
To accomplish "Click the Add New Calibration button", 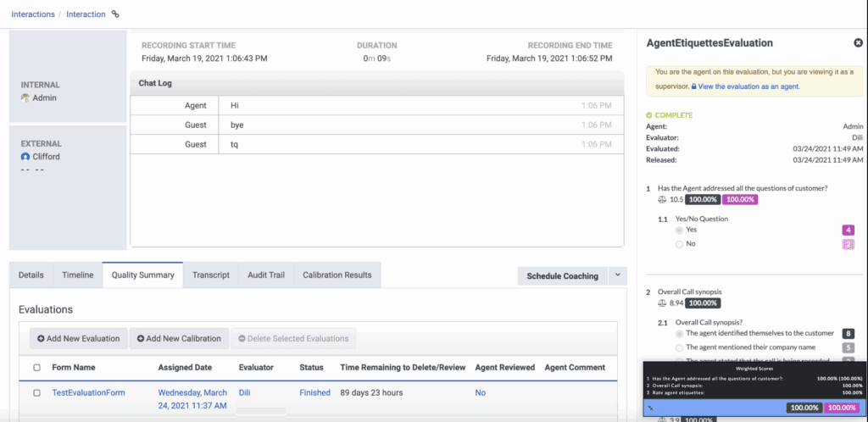I will pyautogui.click(x=179, y=338).
